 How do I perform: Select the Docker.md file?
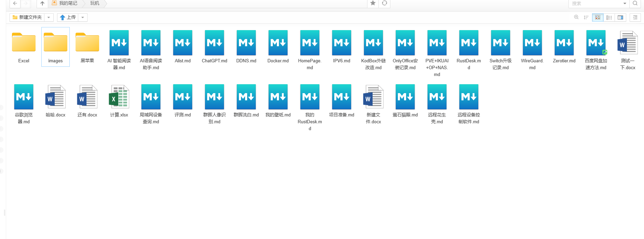(x=278, y=47)
